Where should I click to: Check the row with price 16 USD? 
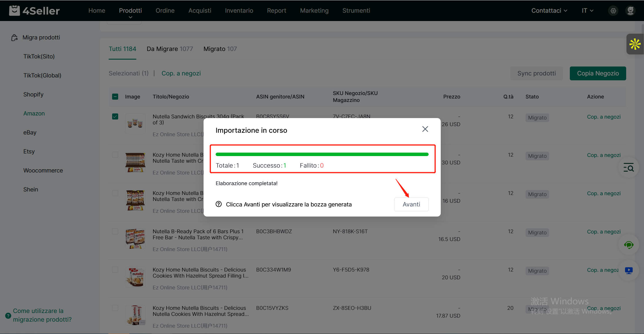(115, 193)
